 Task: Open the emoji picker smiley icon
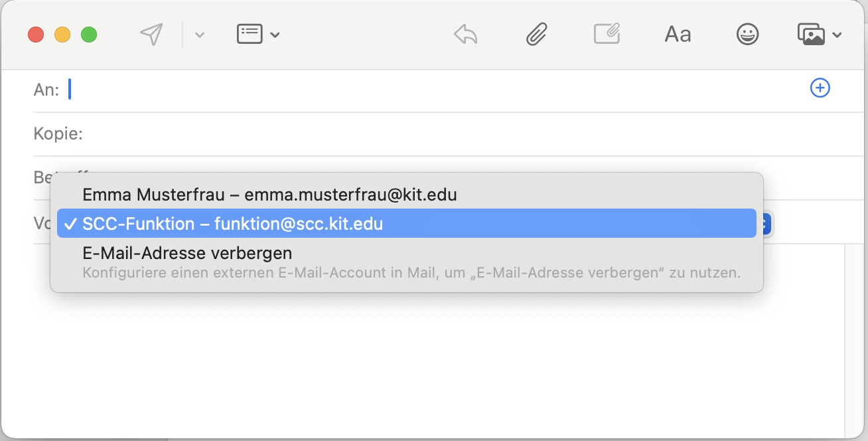click(748, 35)
